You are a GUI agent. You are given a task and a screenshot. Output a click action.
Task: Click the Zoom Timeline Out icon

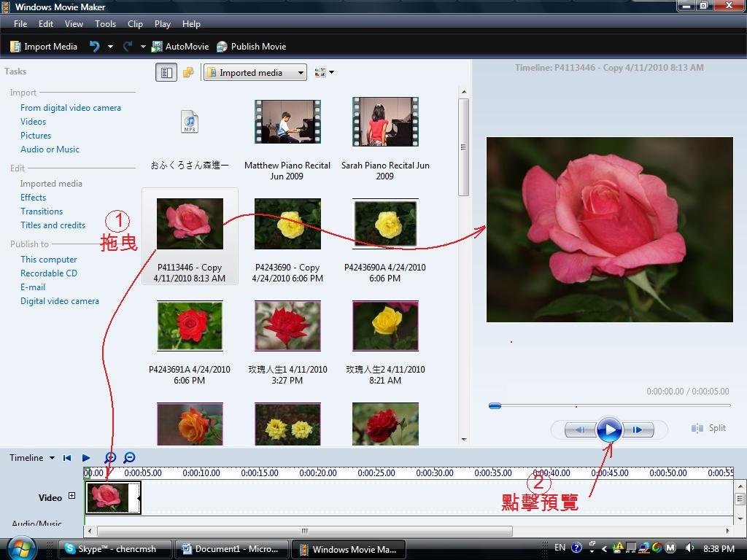pyautogui.click(x=129, y=458)
